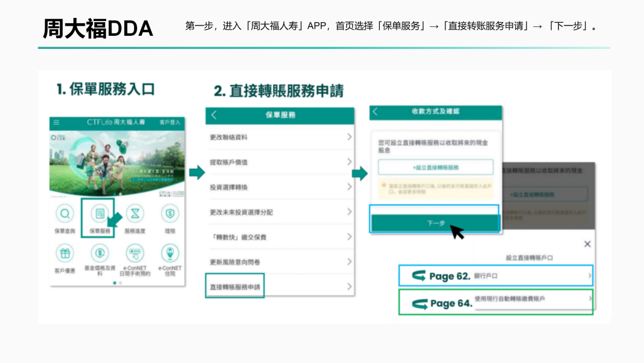Open 更改未來投資選擇分配 row
This screenshot has height=363, width=644.
tap(280, 212)
